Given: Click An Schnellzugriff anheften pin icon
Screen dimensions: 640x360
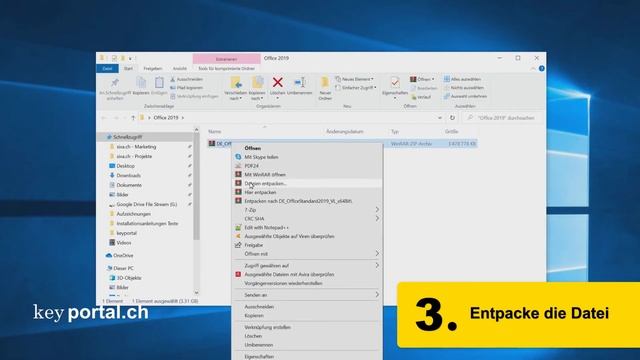Looking at the screenshot, I should tap(115, 83).
